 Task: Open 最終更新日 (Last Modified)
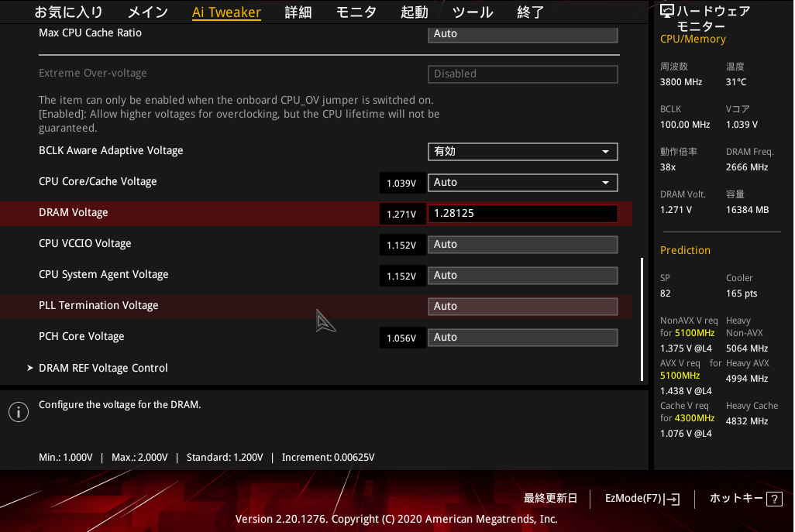[x=550, y=499]
